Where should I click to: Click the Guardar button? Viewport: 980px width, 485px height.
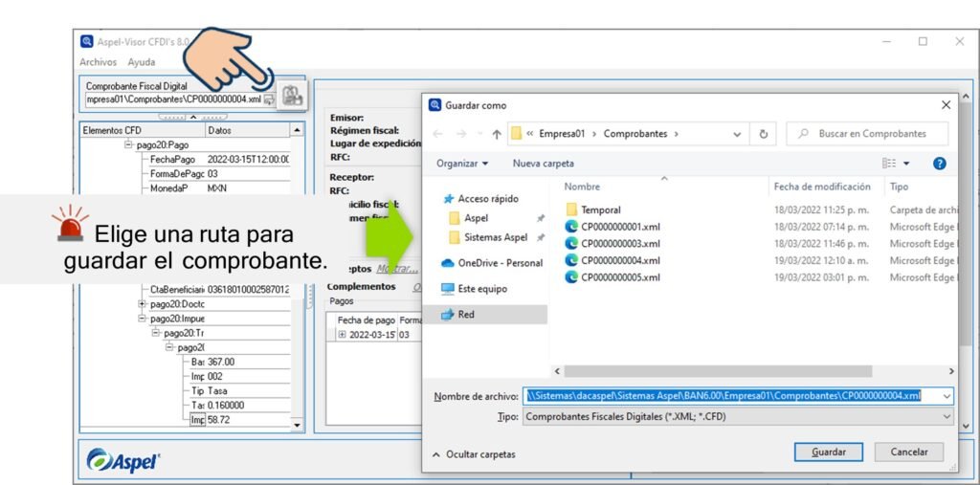(828, 452)
